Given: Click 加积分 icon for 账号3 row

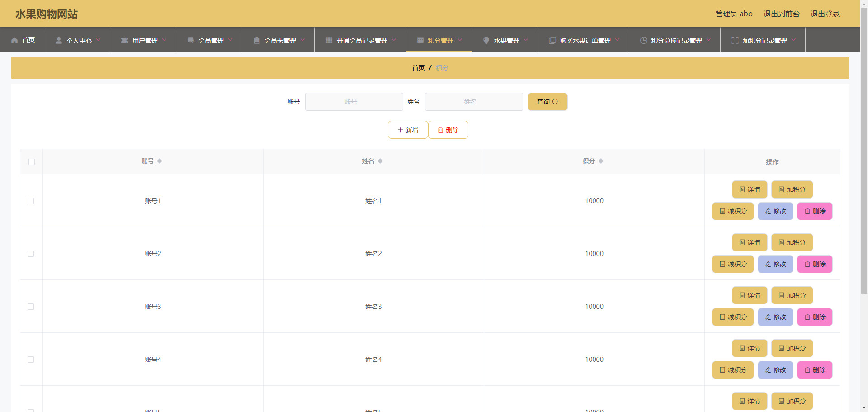Looking at the screenshot, I should 781,295.
